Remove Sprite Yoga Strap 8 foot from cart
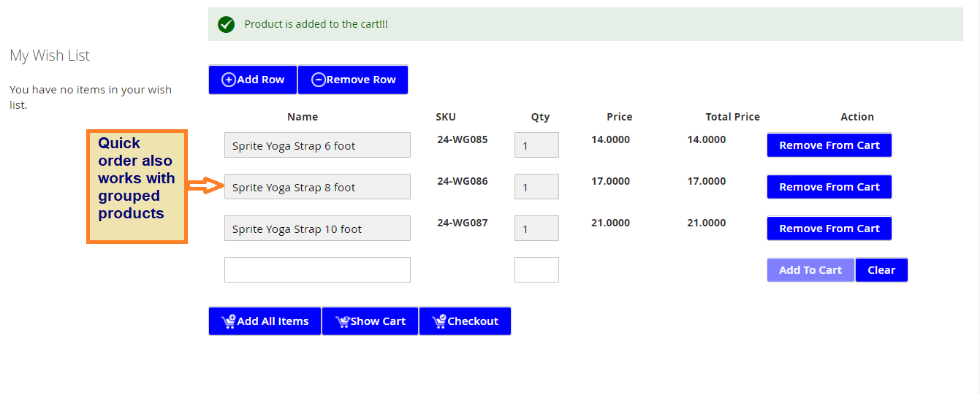Image resolution: width=980 pixels, height=395 pixels. 829,187
